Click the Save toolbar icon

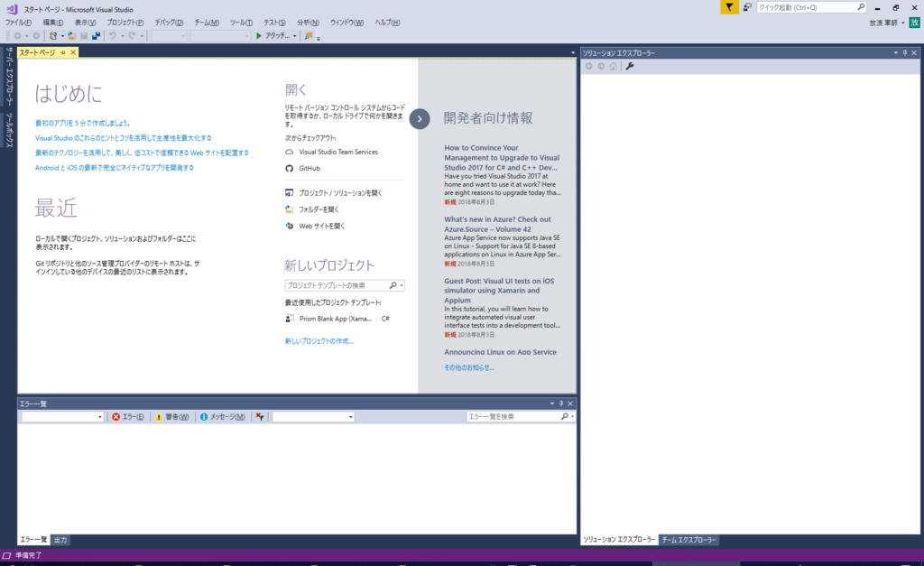tap(84, 36)
